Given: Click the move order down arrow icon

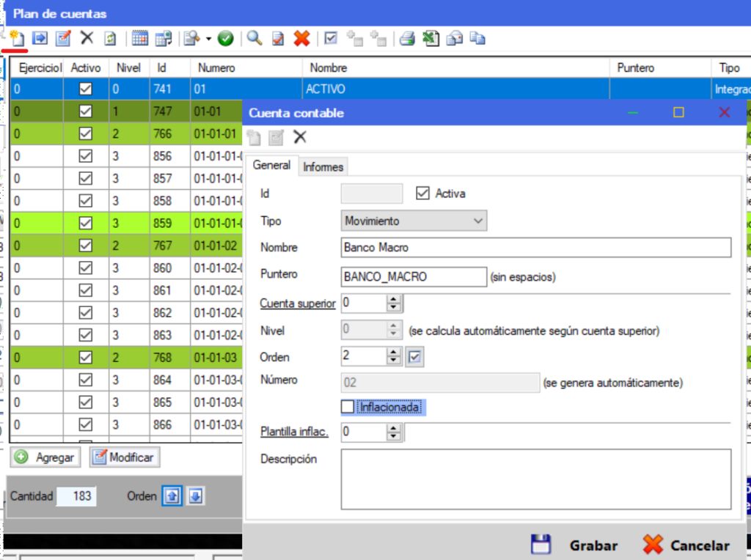Looking at the screenshot, I should tap(195, 495).
